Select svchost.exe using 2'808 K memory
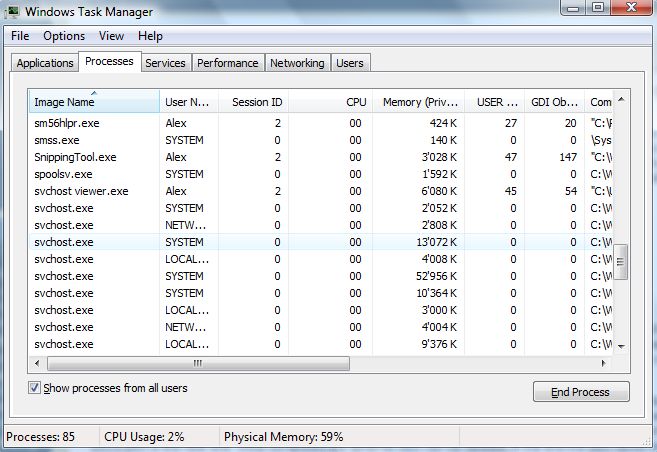This screenshot has height=452, width=657. (321, 225)
